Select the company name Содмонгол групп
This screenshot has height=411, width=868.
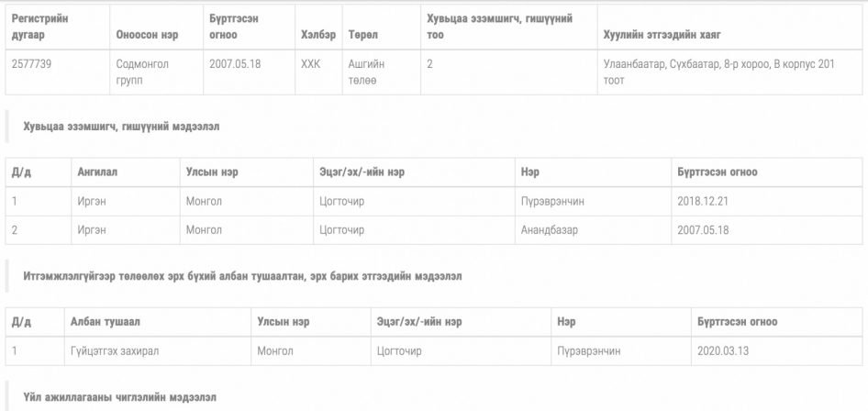142,72
